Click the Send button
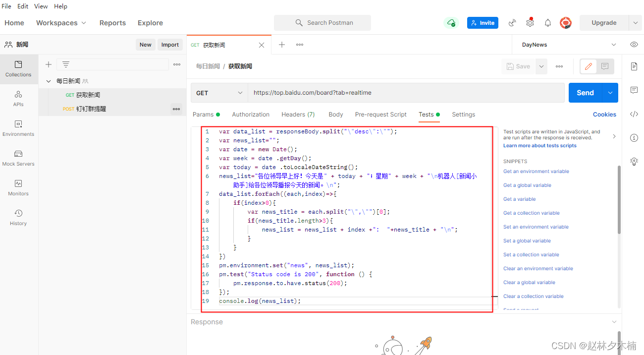 [585, 93]
